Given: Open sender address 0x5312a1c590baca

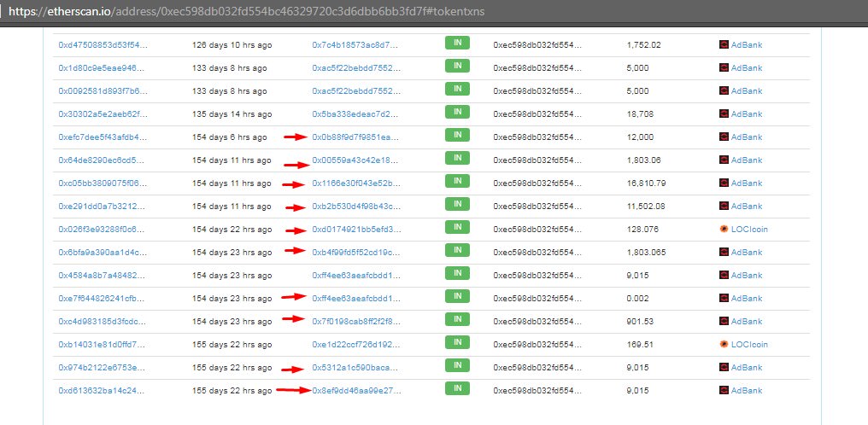Looking at the screenshot, I should point(355,368).
